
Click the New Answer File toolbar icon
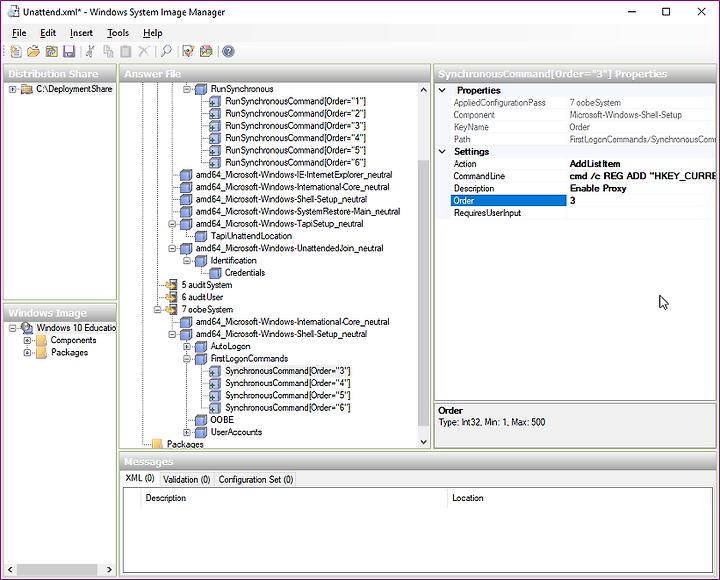tap(16, 51)
